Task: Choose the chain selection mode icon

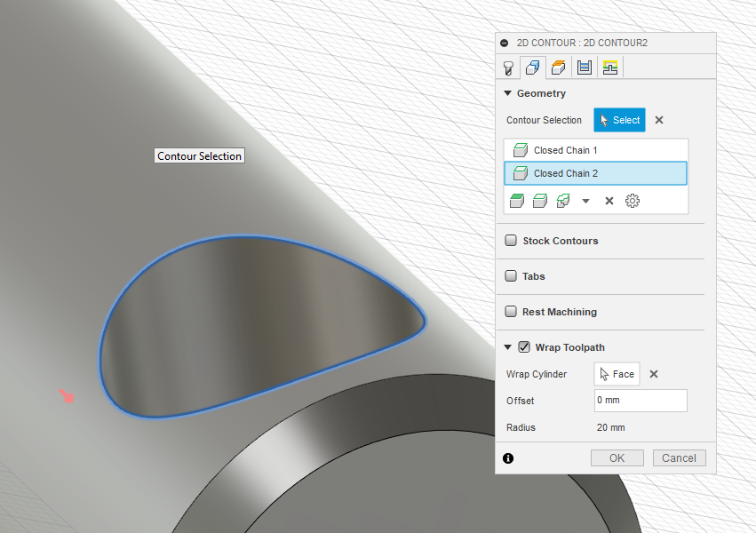Action: coord(539,201)
